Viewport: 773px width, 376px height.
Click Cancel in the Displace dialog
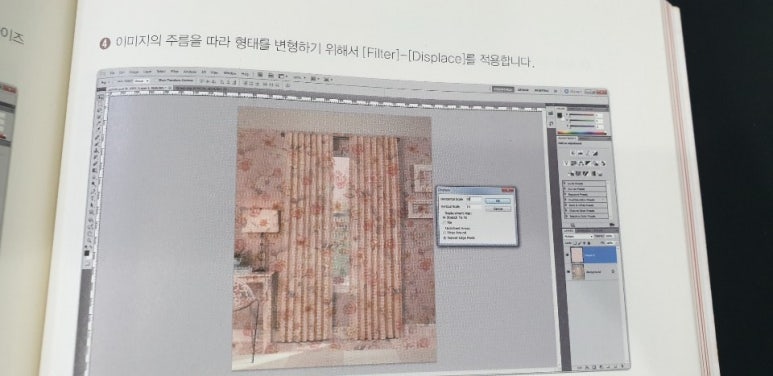point(498,209)
